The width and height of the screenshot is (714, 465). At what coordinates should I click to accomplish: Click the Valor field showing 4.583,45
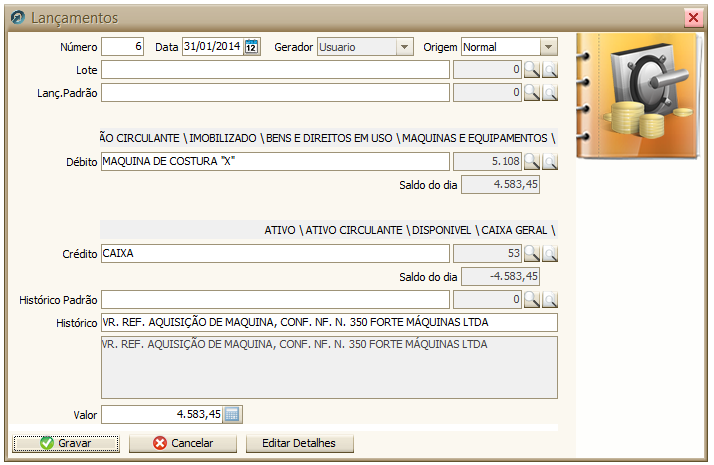click(x=162, y=414)
